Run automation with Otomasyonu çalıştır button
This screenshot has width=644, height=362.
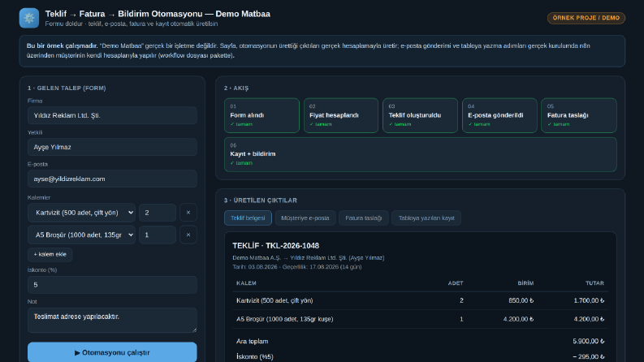click(x=112, y=352)
